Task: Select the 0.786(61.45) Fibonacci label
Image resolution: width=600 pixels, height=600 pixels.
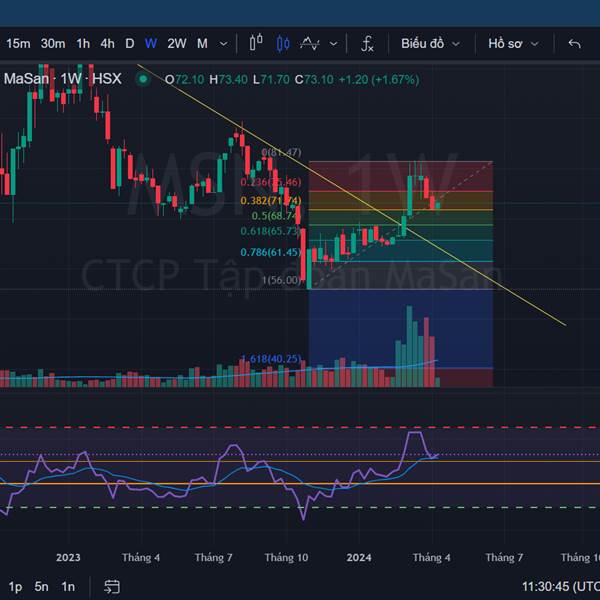Action: click(271, 252)
